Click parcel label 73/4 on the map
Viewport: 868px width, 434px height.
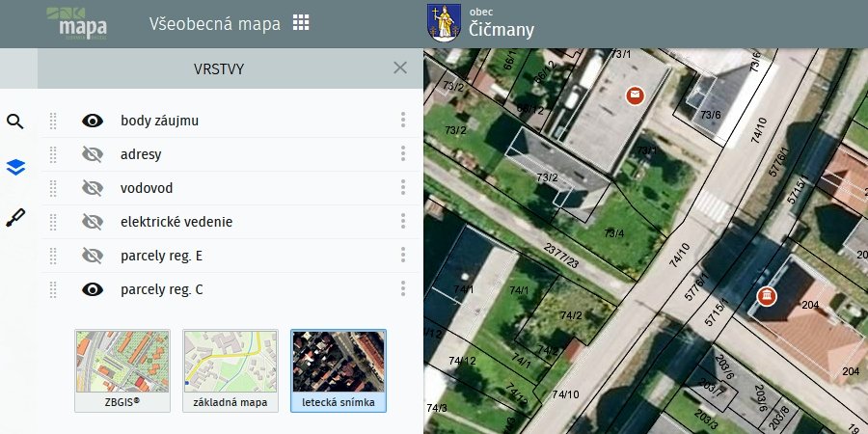(614, 233)
